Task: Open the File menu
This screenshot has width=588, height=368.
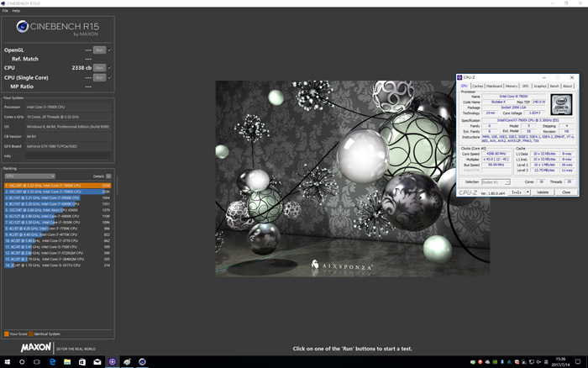Action: coord(5,11)
